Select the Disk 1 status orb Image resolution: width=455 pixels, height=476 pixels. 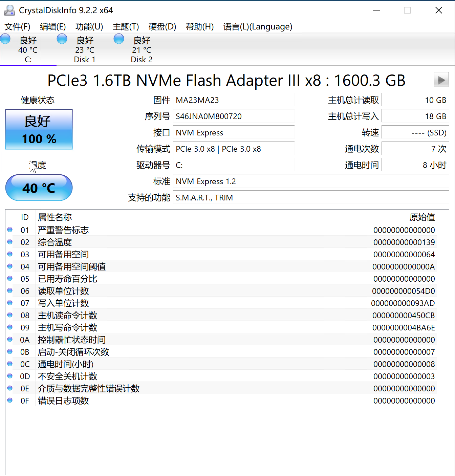[x=62, y=39]
